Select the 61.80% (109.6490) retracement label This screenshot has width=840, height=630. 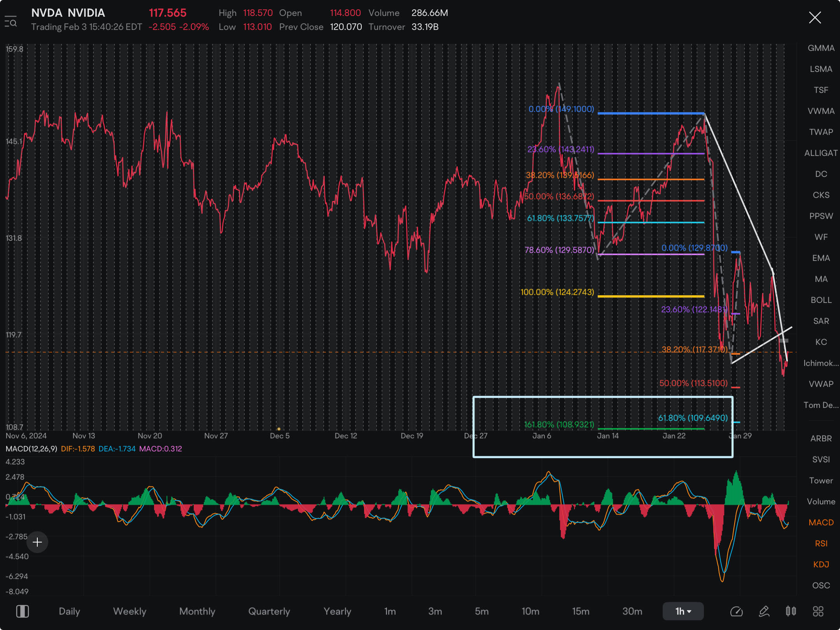(x=693, y=418)
